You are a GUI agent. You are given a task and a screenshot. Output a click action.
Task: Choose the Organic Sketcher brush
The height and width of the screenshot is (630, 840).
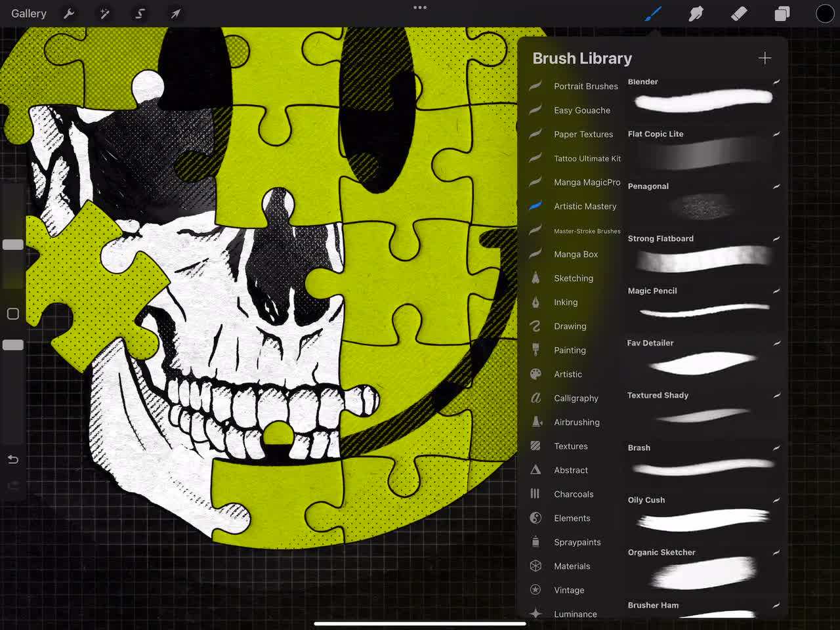[704, 568]
